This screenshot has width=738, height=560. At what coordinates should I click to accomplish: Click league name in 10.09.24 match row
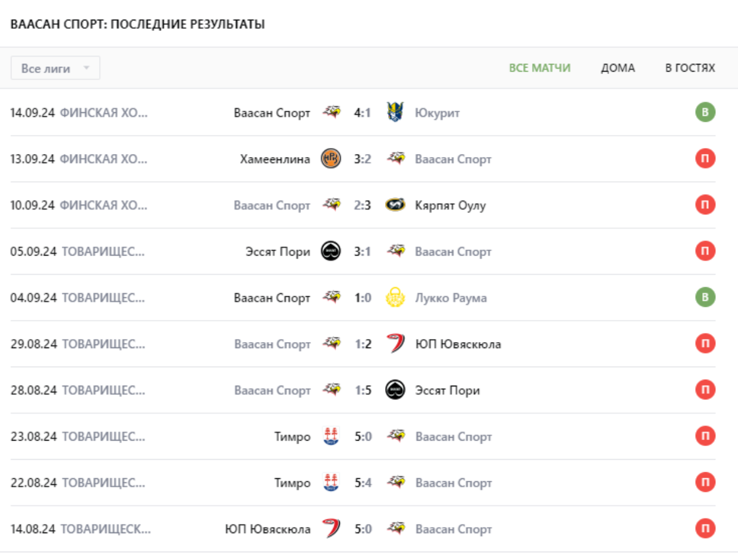104,205
